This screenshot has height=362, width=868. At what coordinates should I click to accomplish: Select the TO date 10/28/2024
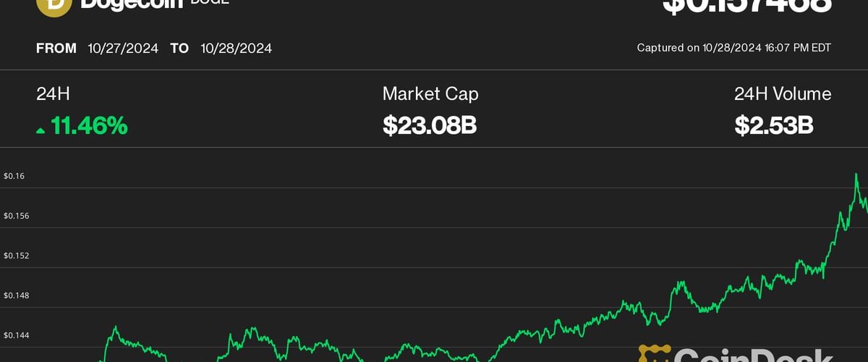pos(235,49)
